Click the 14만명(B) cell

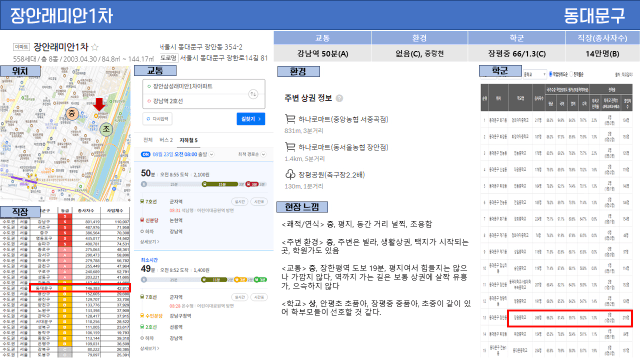[602, 53]
